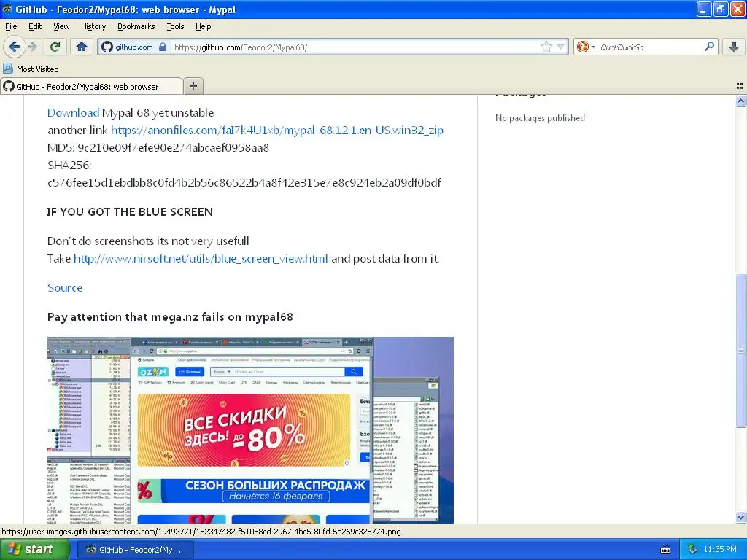Open the History menu

coord(93,26)
